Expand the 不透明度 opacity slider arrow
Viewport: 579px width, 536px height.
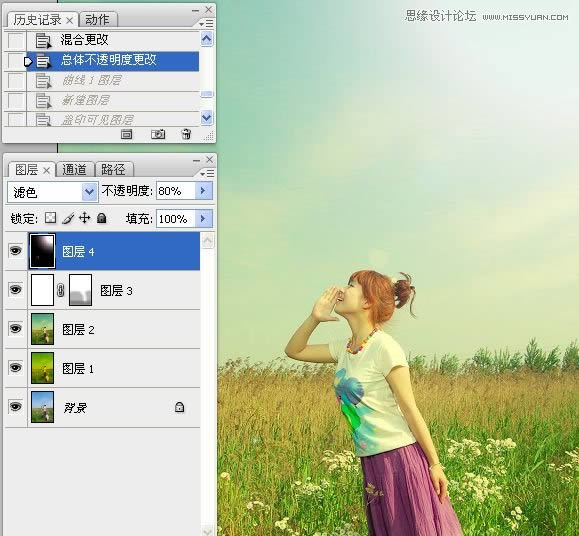[203, 191]
